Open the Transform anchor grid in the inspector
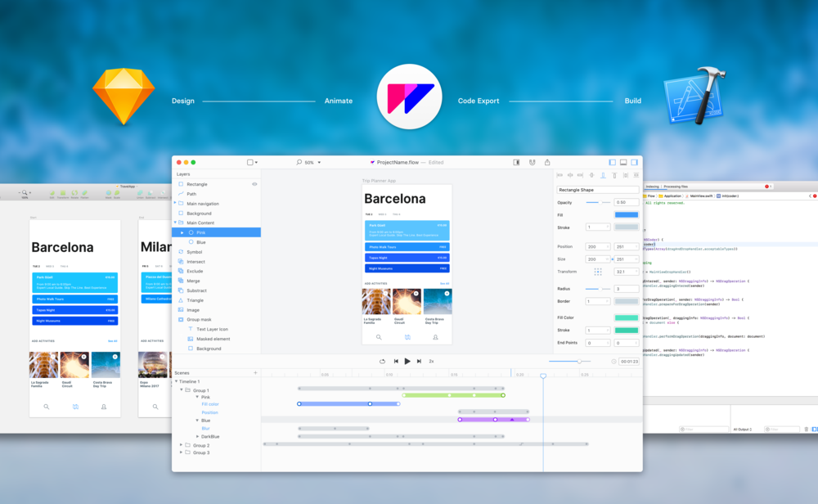The height and width of the screenshot is (504, 818). click(x=598, y=271)
